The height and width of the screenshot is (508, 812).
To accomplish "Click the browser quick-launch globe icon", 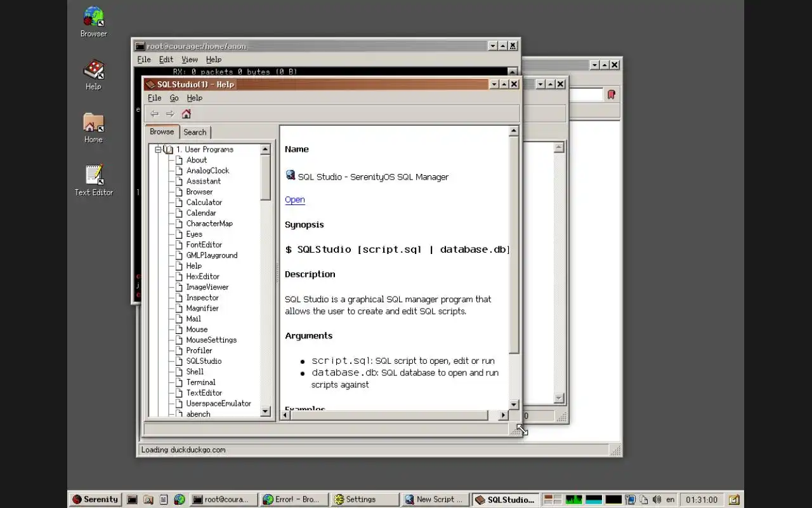I will point(180,500).
